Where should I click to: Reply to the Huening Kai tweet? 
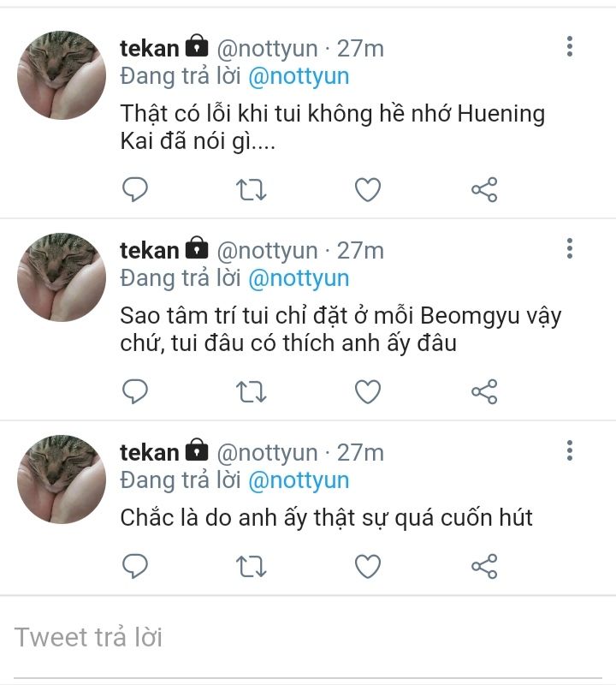click(x=135, y=189)
